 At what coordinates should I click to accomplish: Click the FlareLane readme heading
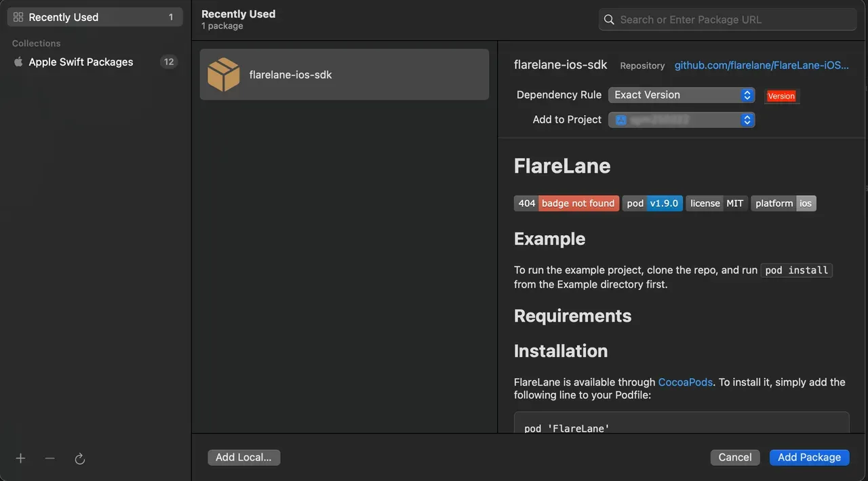click(x=562, y=166)
